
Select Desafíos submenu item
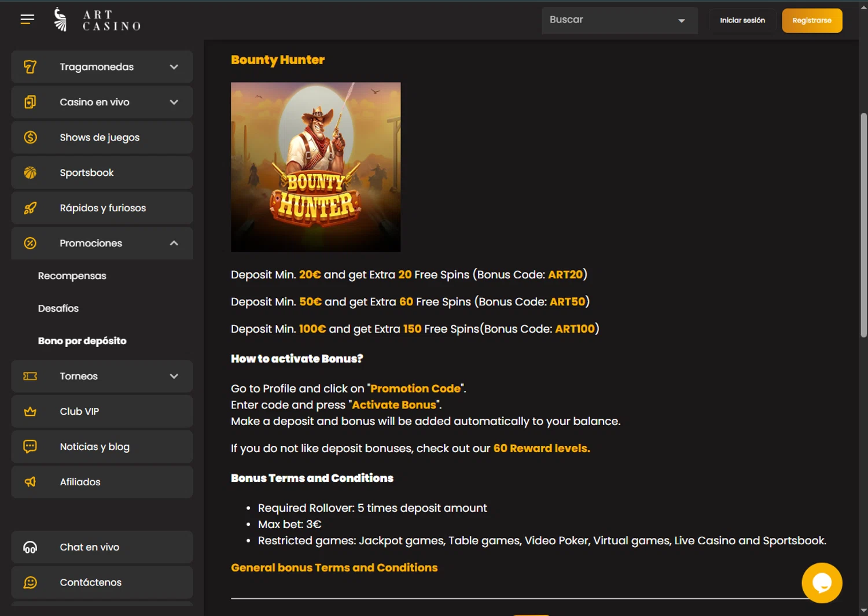click(x=58, y=308)
